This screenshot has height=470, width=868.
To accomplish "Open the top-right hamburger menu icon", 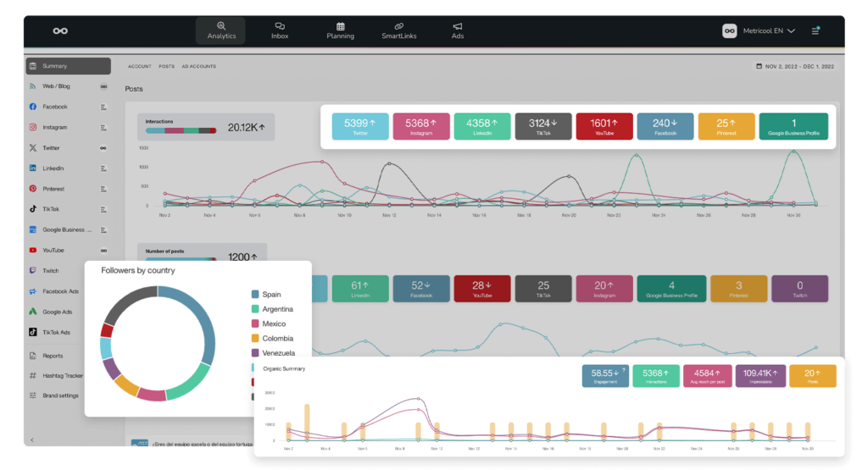I will click(815, 30).
